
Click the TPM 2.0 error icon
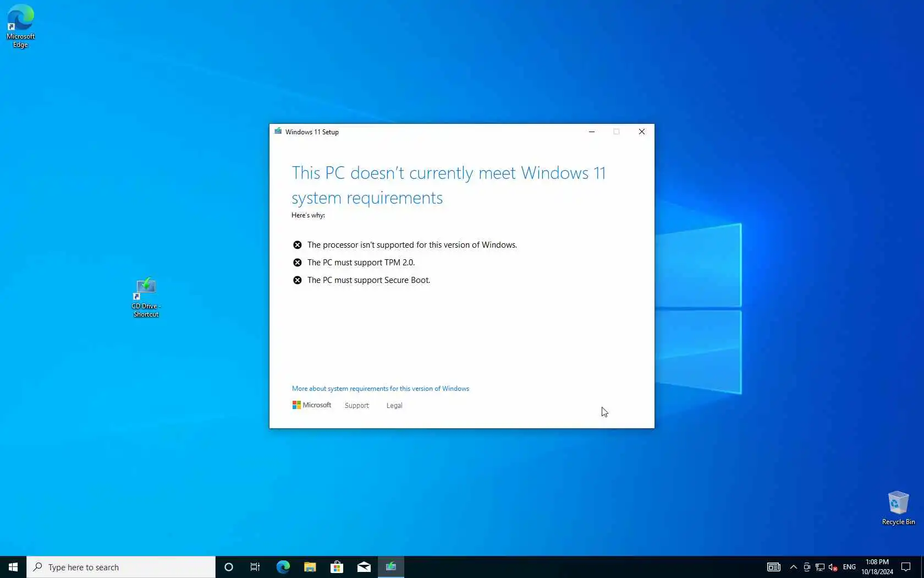click(298, 263)
